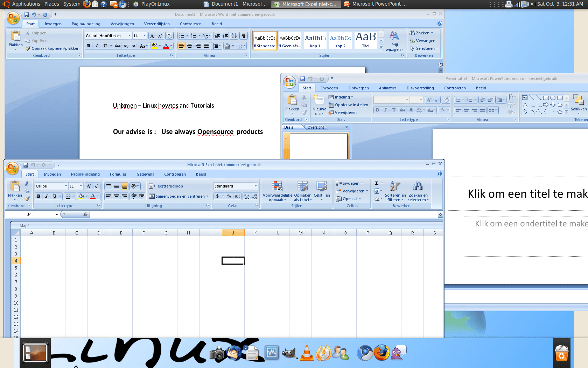Viewport: 588px width, 368px height.
Task: Expand the Excel formula bar
Action: (440, 214)
